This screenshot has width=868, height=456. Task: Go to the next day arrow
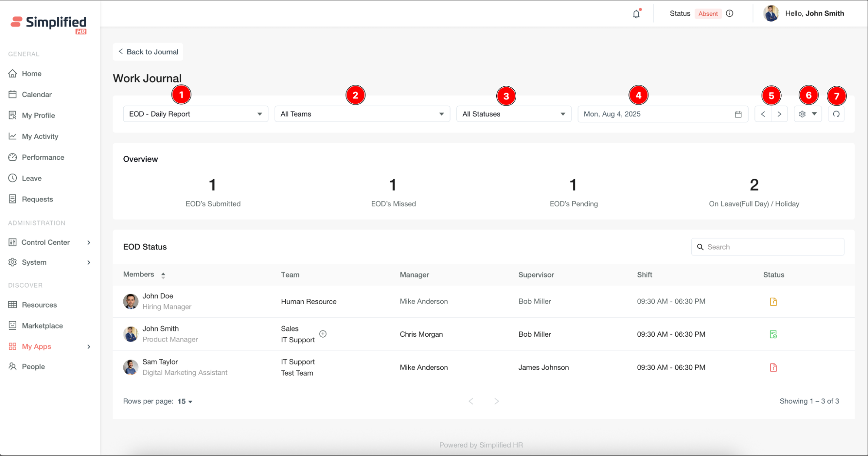779,114
